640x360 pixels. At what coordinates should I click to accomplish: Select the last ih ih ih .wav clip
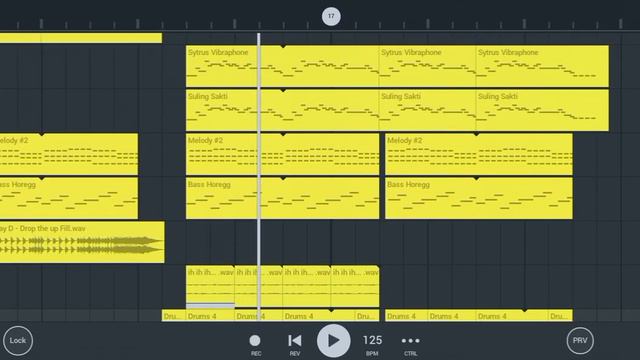355,286
